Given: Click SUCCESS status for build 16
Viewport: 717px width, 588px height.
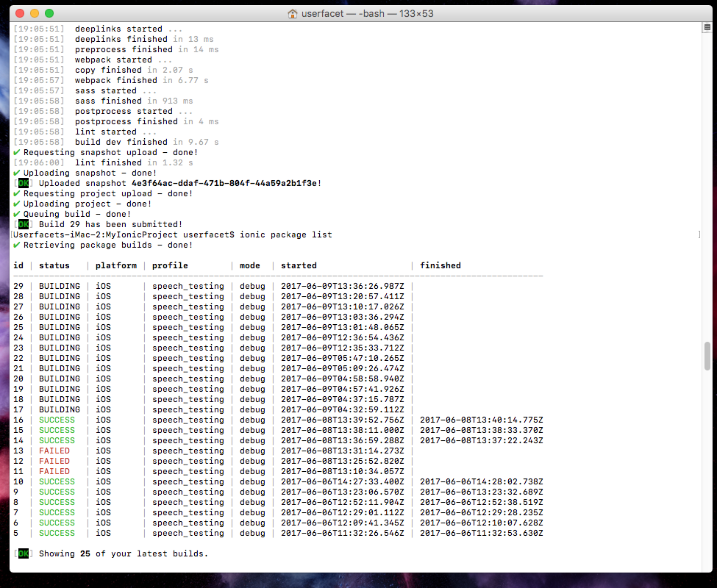Looking at the screenshot, I should (57, 420).
